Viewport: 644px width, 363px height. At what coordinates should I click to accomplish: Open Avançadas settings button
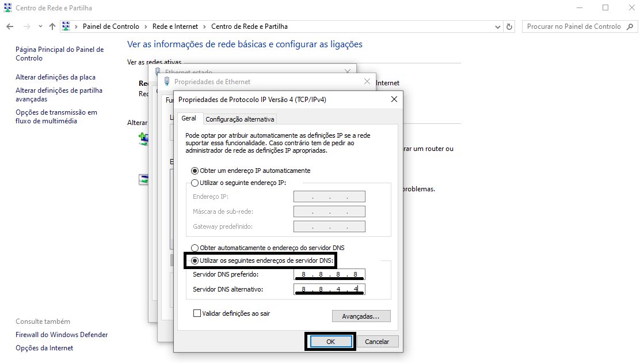[361, 316]
